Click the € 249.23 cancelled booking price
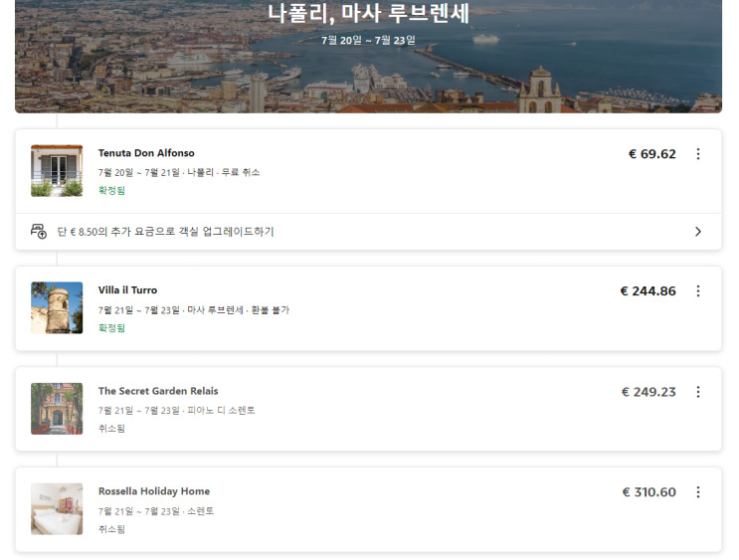Image resolution: width=739 pixels, height=560 pixels. 648,392
